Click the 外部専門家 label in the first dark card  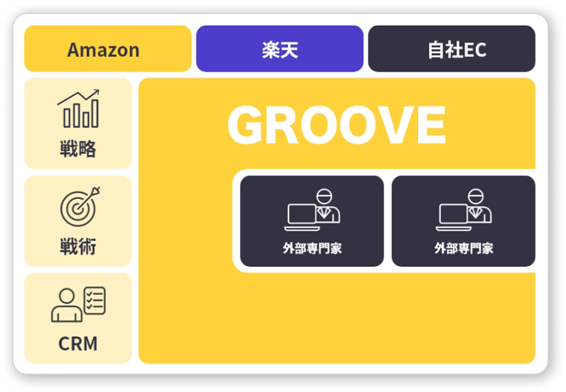pos(312,248)
